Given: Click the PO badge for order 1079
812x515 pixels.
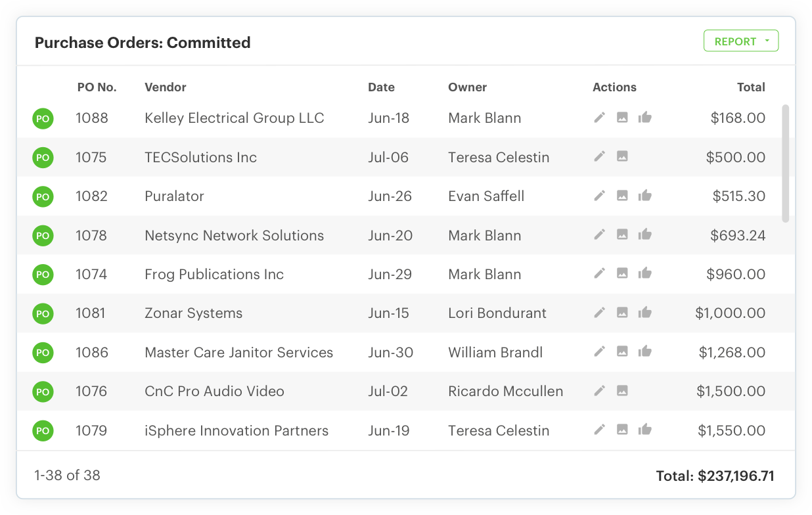Looking at the screenshot, I should click(43, 430).
